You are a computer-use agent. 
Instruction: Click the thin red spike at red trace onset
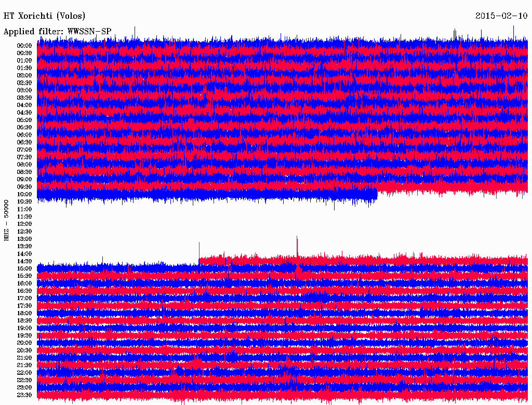[x=199, y=250]
